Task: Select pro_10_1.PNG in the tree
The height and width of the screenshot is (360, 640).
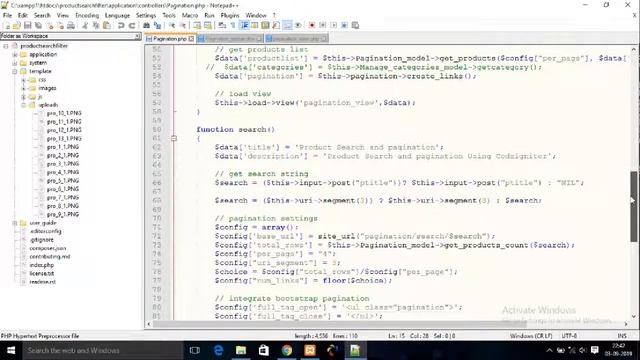Action: click(x=64, y=113)
